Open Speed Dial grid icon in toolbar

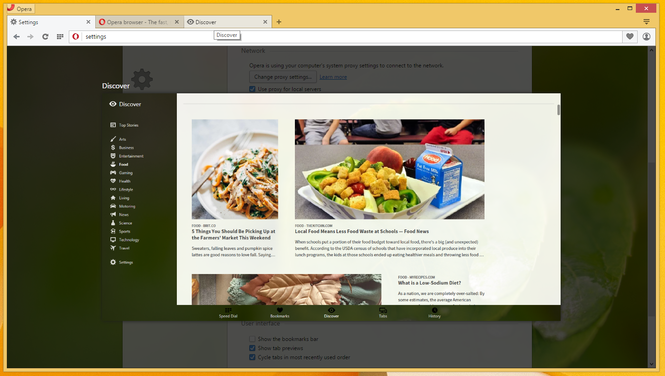60,37
